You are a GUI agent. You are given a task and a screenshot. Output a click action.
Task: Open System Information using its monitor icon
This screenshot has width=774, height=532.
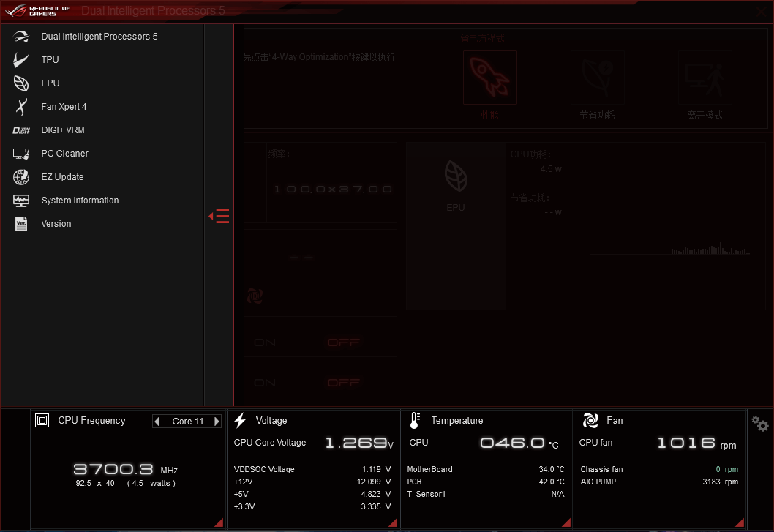point(21,201)
